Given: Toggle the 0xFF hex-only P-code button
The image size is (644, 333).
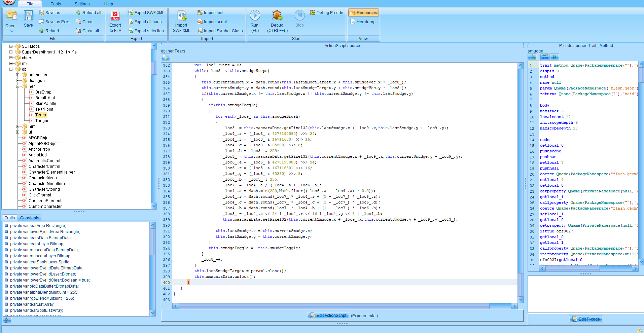Looking at the screenshot, I should [x=554, y=57].
